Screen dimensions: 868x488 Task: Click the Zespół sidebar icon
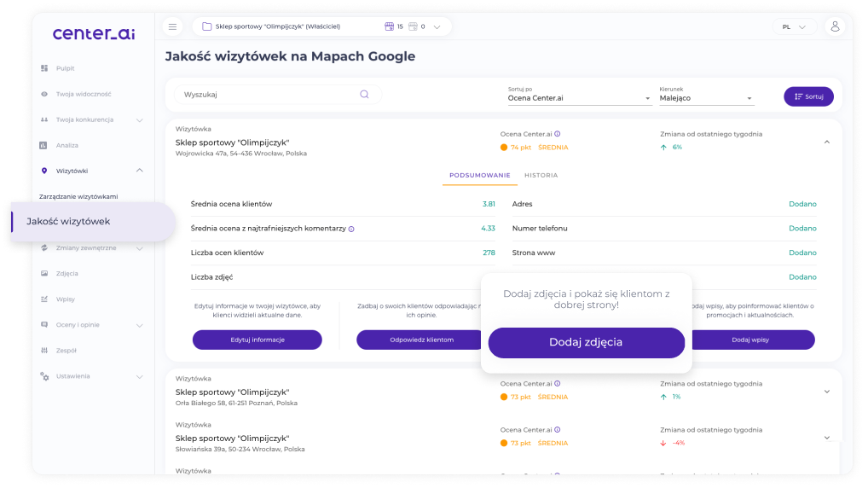(x=44, y=350)
